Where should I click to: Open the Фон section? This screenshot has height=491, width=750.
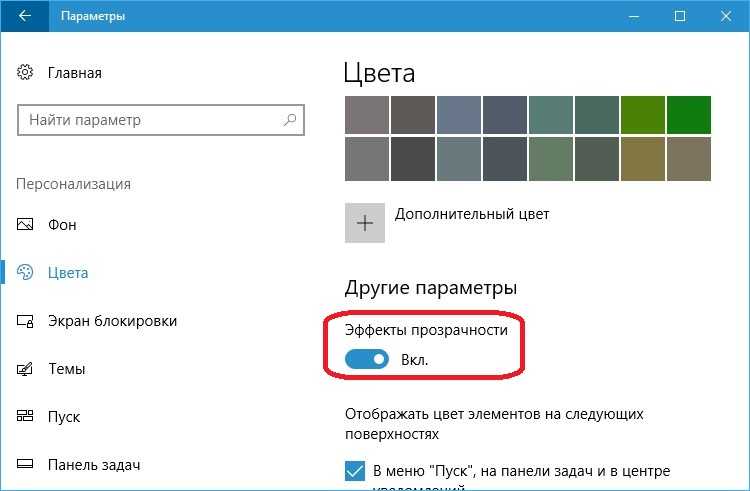click(62, 224)
